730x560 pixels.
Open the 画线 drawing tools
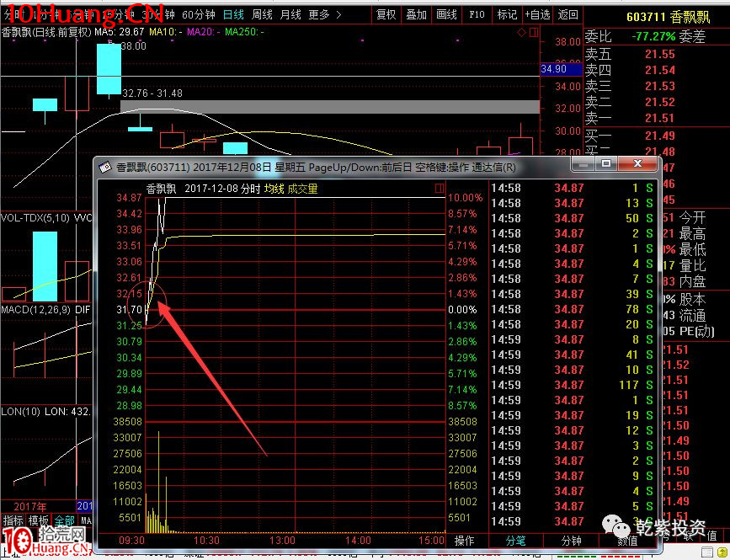coord(446,15)
